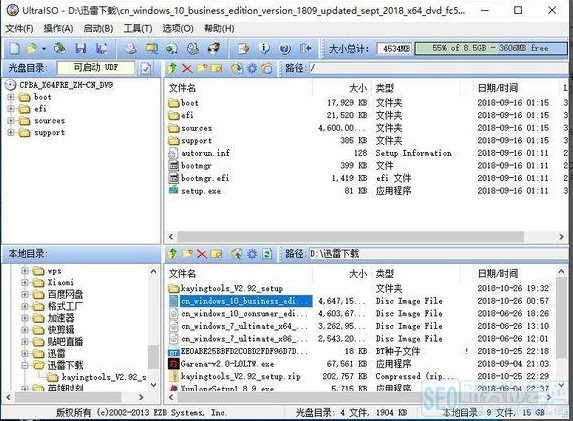The height and width of the screenshot is (421, 573).
Task: Open the 选项(O) menu
Action: tap(178, 29)
